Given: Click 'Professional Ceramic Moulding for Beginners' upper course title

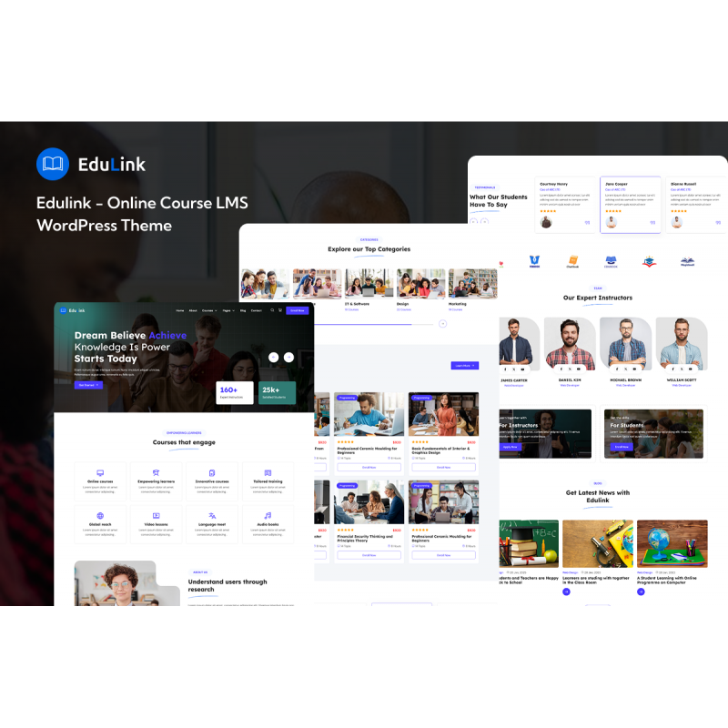Looking at the screenshot, I should point(368,450).
